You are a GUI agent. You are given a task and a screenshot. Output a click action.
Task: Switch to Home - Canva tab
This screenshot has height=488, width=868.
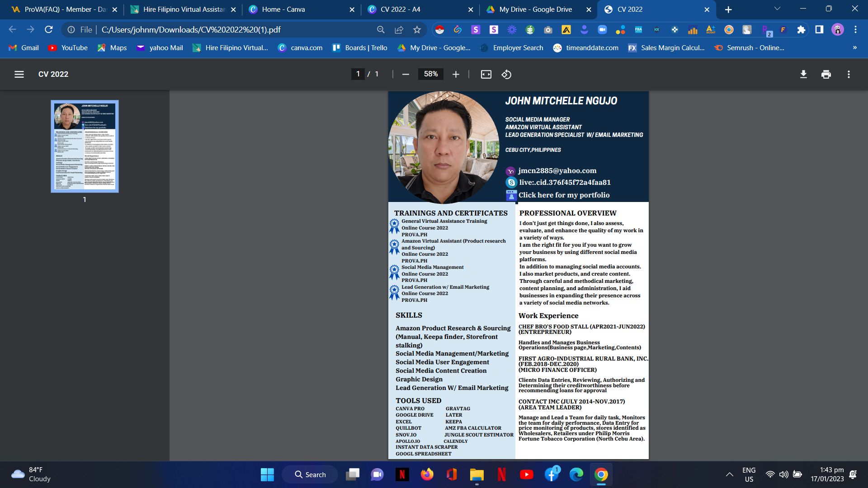tap(283, 9)
